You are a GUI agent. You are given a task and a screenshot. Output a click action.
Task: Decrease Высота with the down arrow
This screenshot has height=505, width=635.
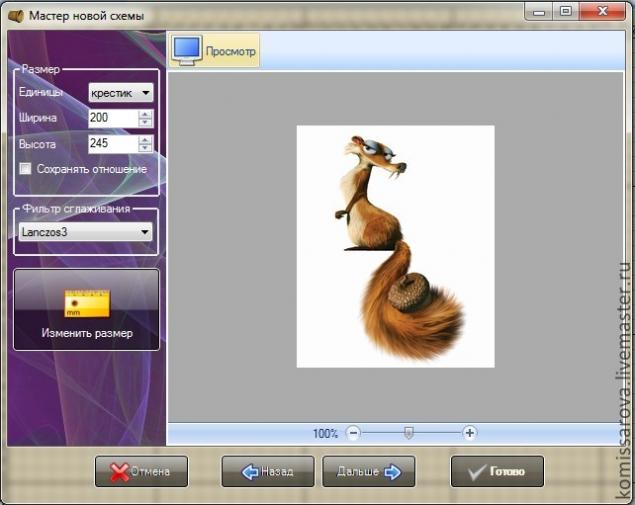pos(145,148)
